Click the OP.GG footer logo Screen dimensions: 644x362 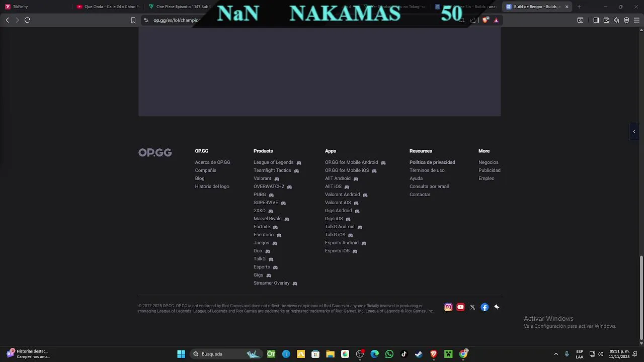[155, 152]
